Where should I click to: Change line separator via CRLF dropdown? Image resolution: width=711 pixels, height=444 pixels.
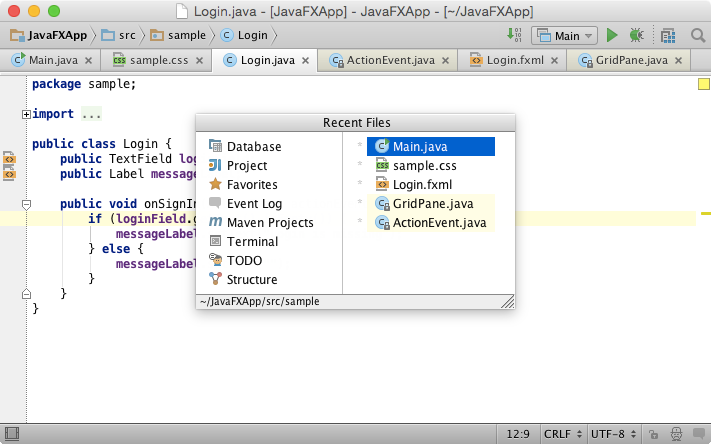[x=563, y=434]
